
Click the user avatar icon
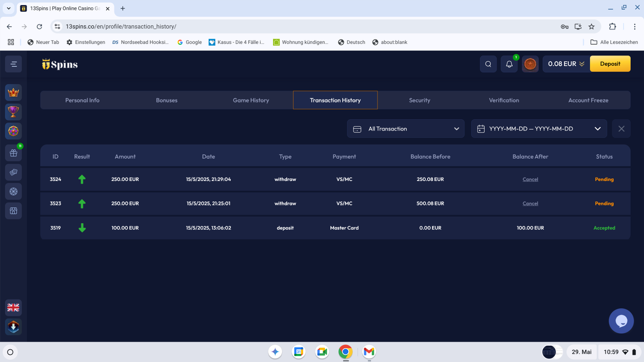pos(530,64)
